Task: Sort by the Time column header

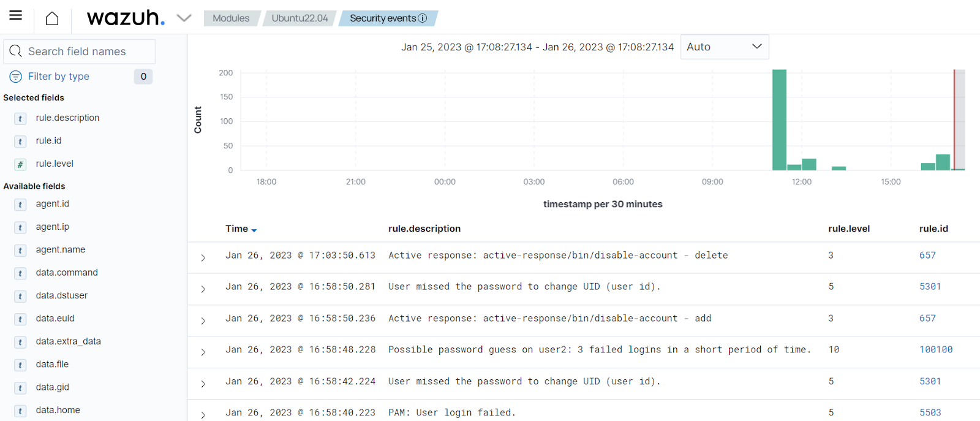Action: (236, 229)
